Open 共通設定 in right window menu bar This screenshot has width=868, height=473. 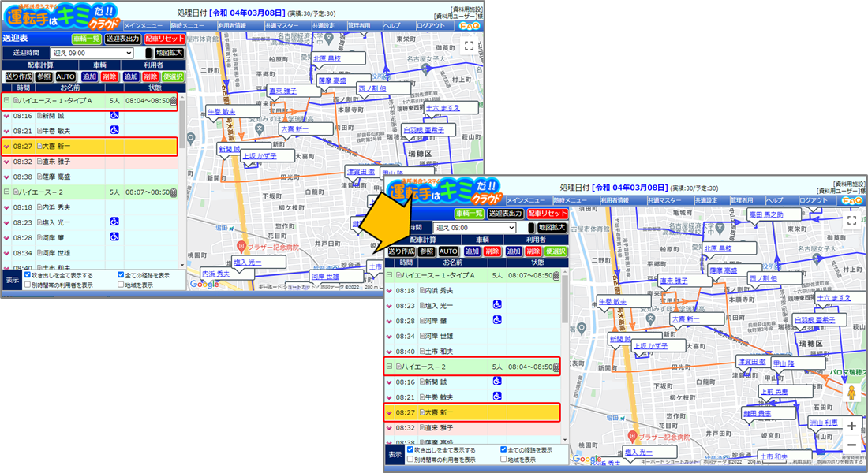pyautogui.click(x=706, y=200)
